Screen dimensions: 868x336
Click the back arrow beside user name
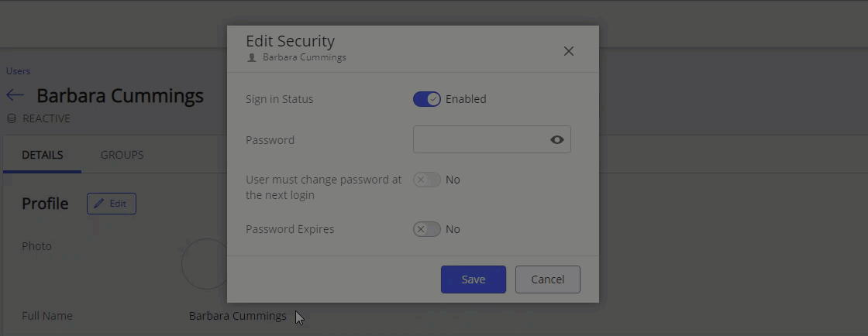point(15,95)
